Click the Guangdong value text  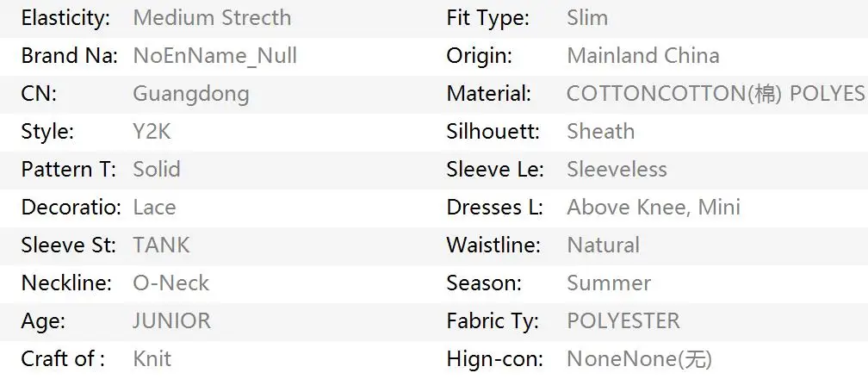point(190,94)
